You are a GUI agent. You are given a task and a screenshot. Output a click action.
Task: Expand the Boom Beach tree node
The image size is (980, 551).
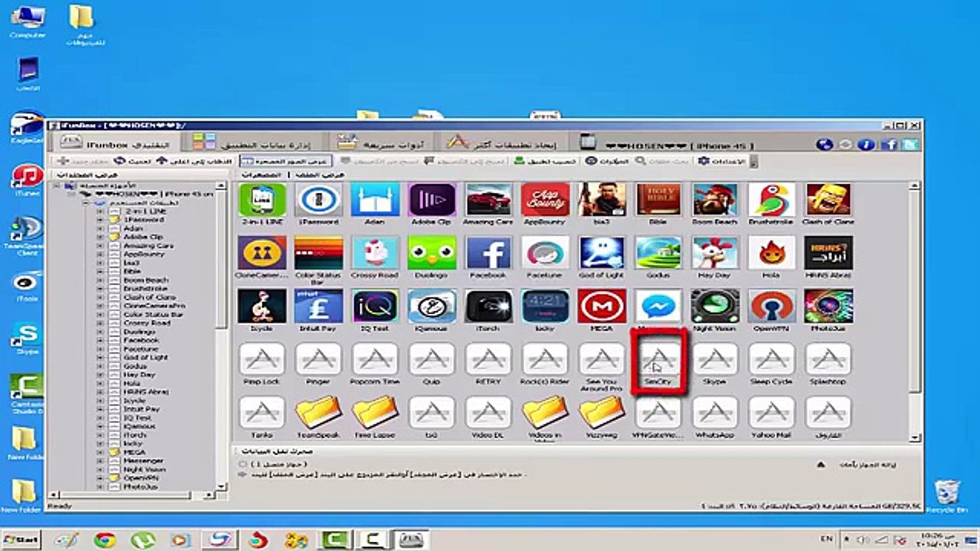point(100,280)
